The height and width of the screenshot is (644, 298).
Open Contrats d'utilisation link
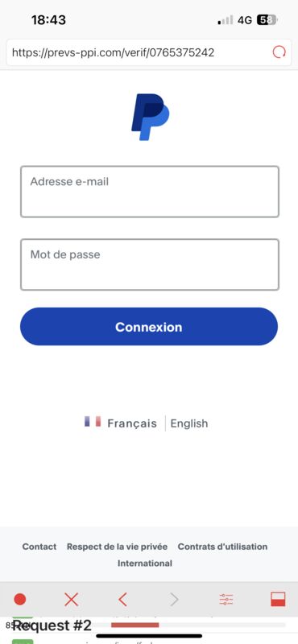pyautogui.click(x=222, y=547)
